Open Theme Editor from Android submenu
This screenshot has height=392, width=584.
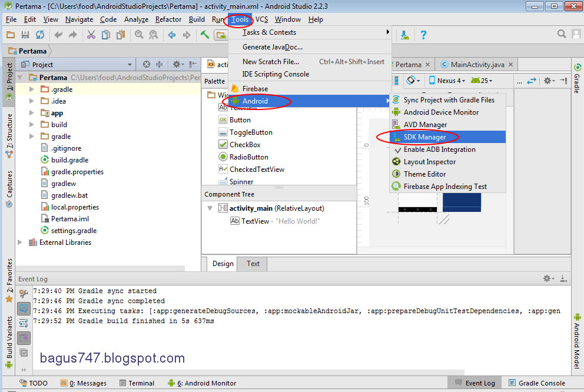tap(447, 174)
